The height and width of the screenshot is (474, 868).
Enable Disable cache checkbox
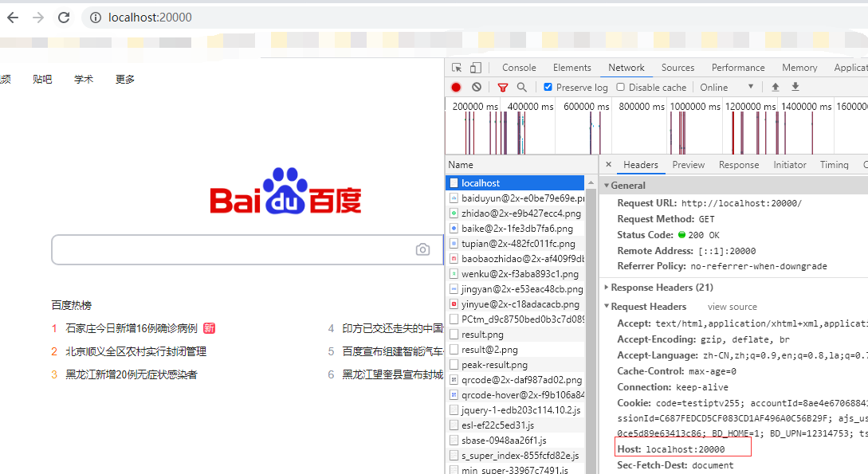click(x=621, y=87)
